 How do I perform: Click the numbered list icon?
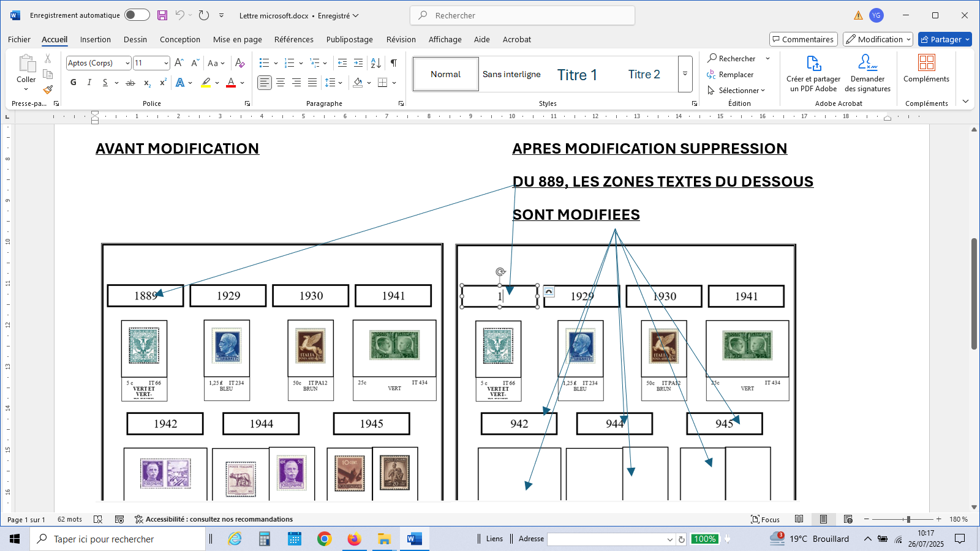pos(290,62)
